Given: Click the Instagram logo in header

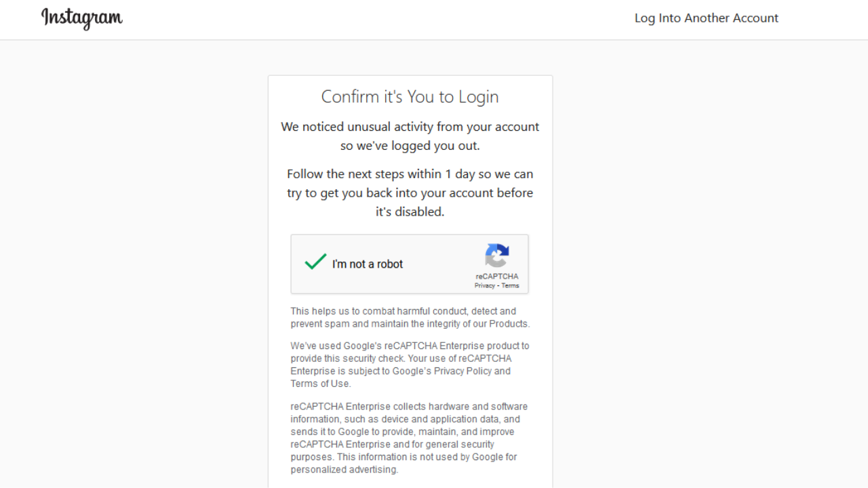Looking at the screenshot, I should [x=82, y=18].
